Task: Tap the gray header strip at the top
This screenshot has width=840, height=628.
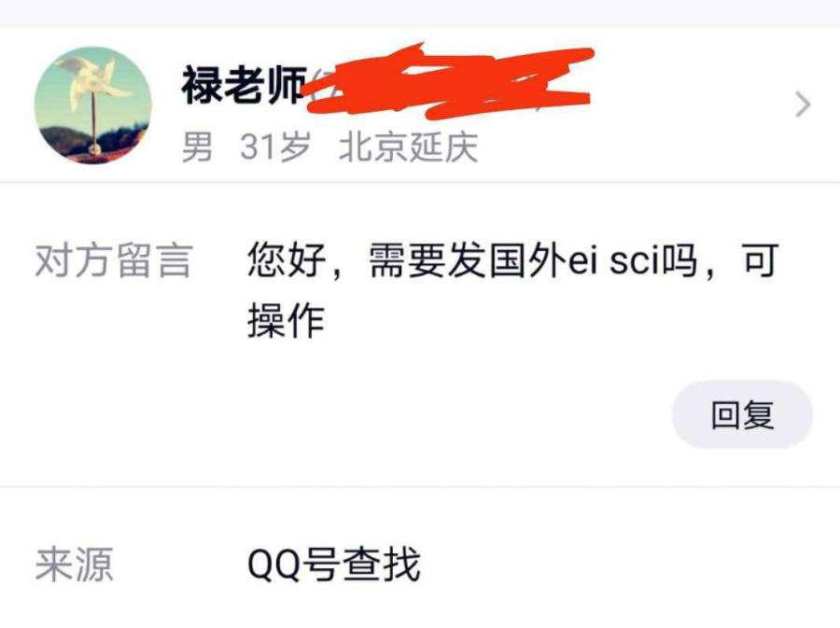Action: [x=420, y=14]
